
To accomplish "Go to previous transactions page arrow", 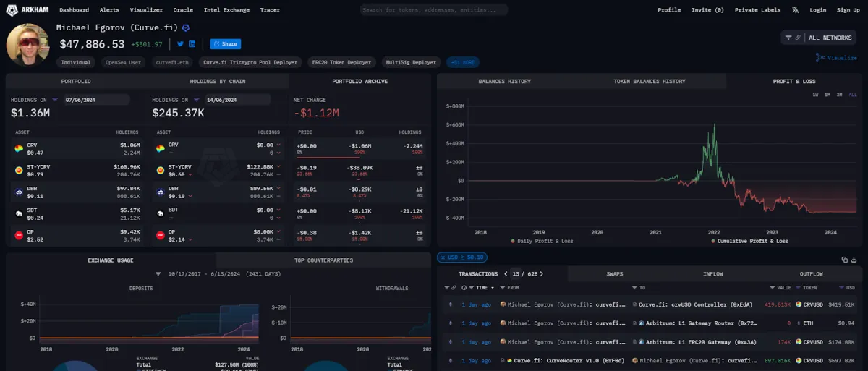I will point(505,274).
